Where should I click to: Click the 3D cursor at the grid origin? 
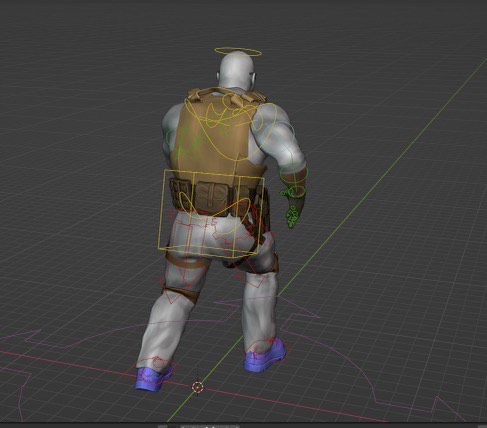[198, 387]
